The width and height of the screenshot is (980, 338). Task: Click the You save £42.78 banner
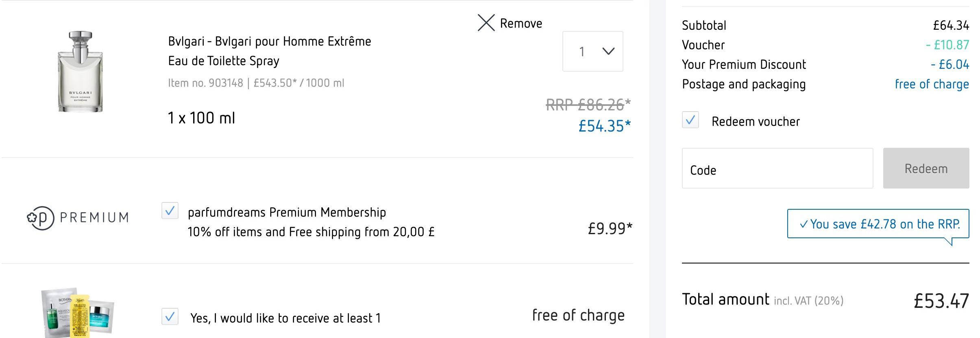click(x=878, y=224)
